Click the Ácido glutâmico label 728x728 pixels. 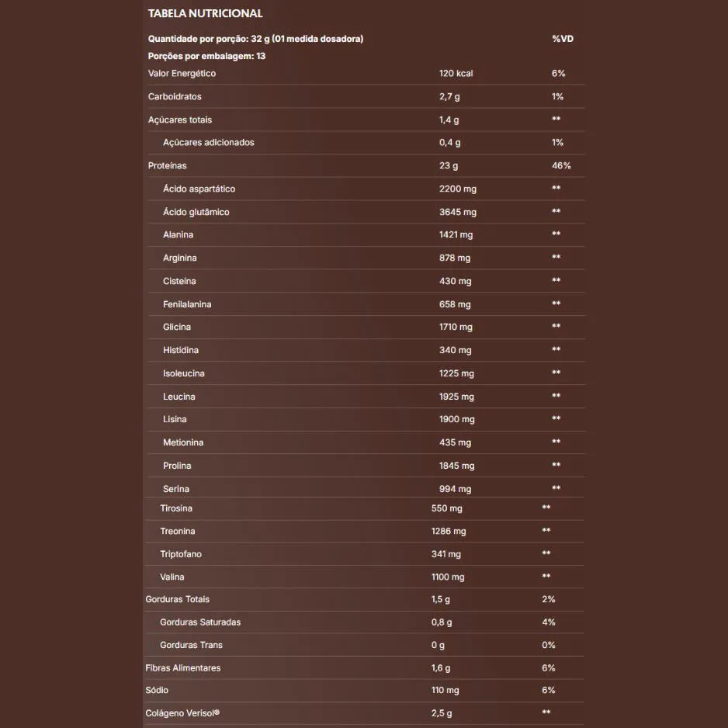pyautogui.click(x=196, y=212)
